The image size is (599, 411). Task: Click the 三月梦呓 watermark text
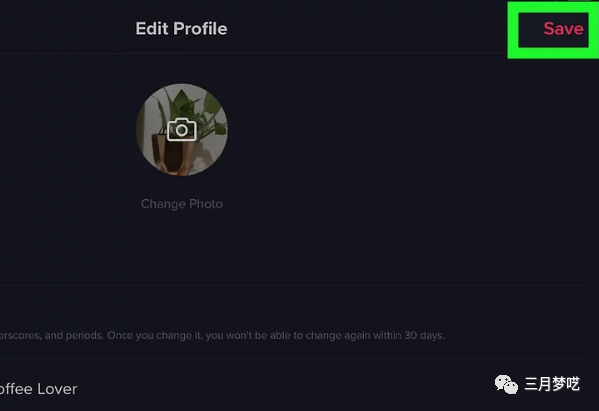point(552,384)
